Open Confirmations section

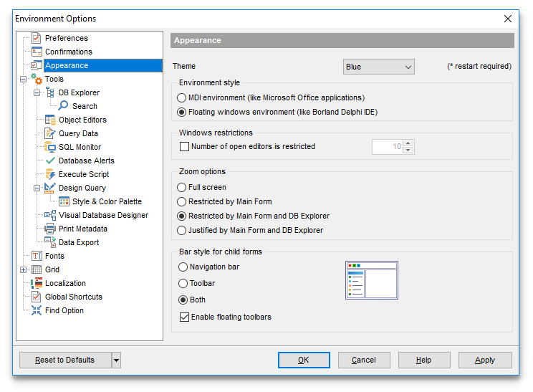coord(69,52)
